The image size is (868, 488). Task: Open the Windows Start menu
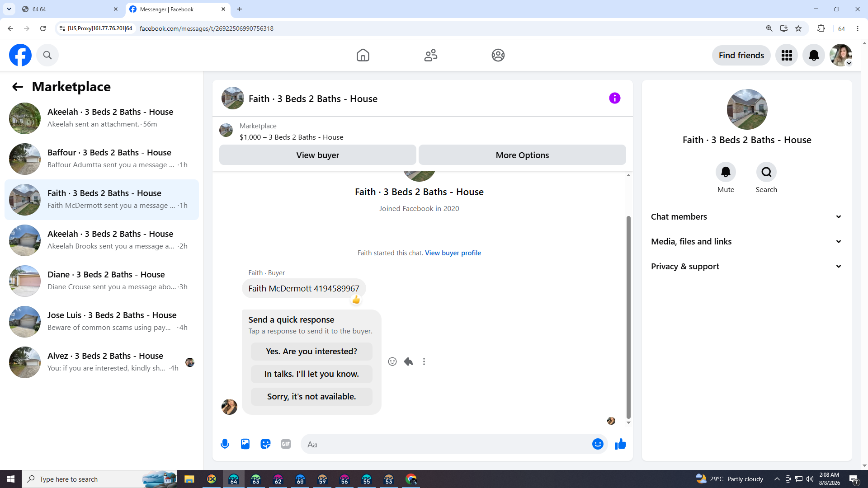(x=11, y=479)
